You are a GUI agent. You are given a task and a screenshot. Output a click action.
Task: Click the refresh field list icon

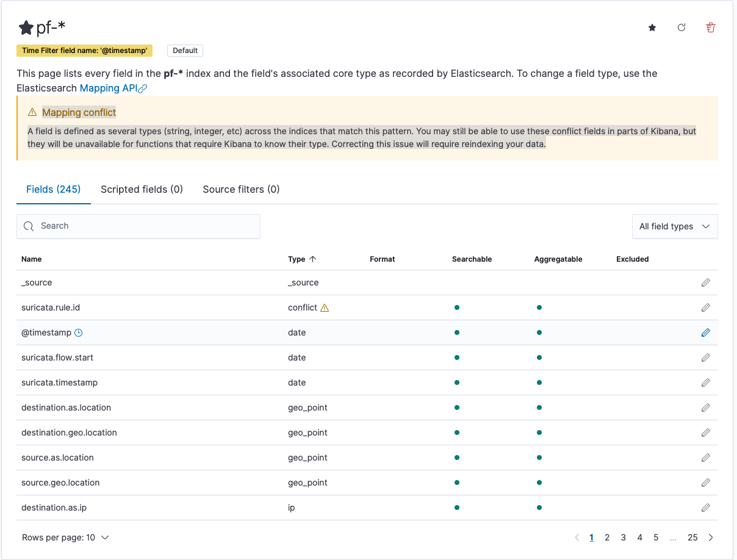(x=681, y=27)
